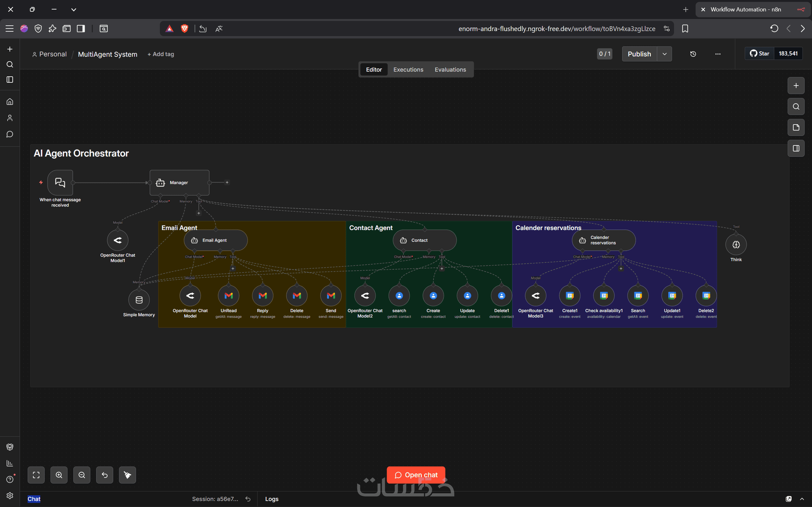Open the three-dot workflow options menu
Image resolution: width=812 pixels, height=507 pixels.
(x=718, y=54)
